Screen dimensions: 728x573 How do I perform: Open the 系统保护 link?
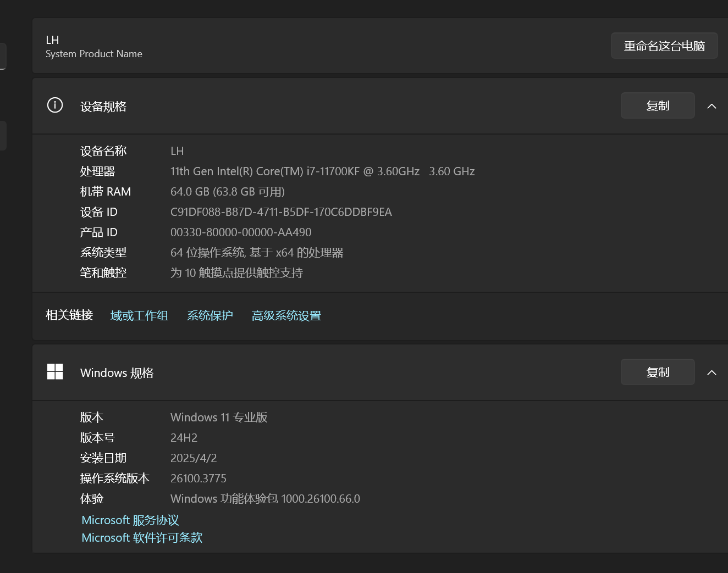pos(210,315)
